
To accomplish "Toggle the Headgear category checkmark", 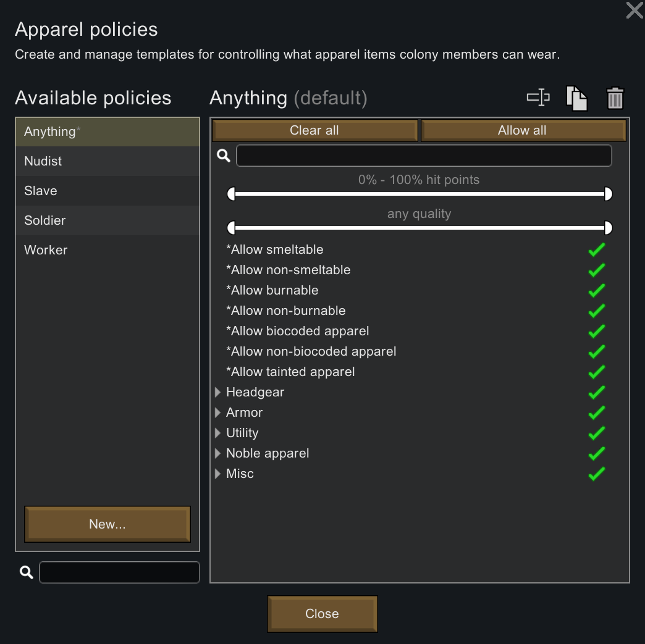I will [596, 392].
